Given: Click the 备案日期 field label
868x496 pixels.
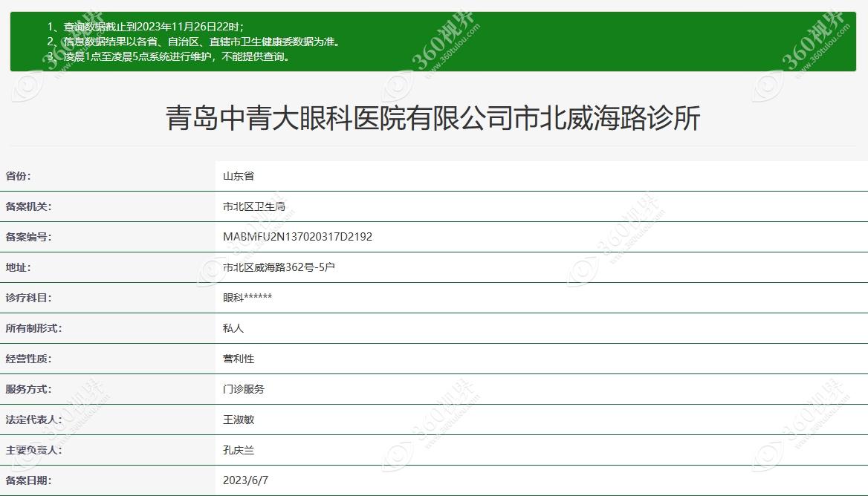Looking at the screenshot, I should (28, 480).
